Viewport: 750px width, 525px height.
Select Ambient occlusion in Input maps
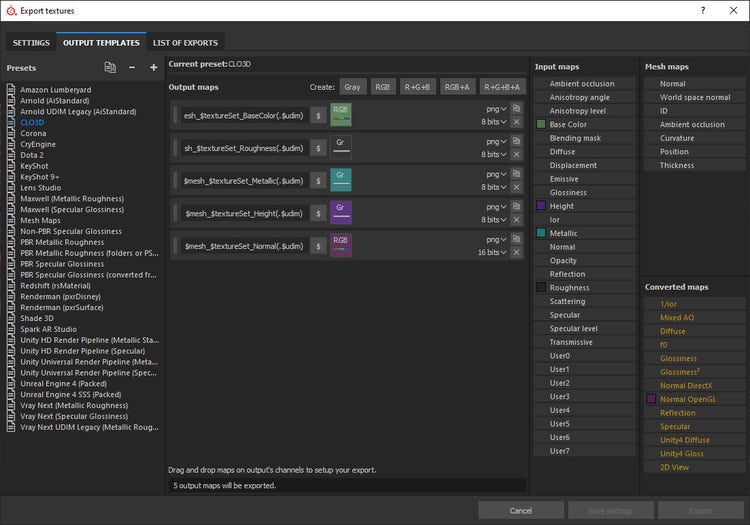point(585,83)
